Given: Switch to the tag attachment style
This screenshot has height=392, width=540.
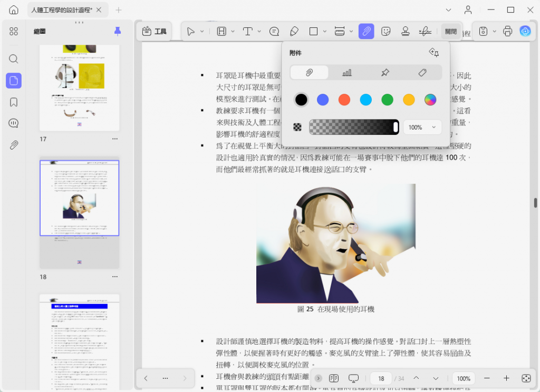Looking at the screenshot, I should point(422,72).
